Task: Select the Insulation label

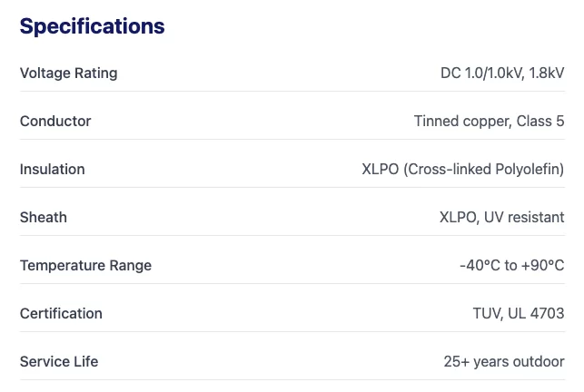Action: tap(52, 169)
